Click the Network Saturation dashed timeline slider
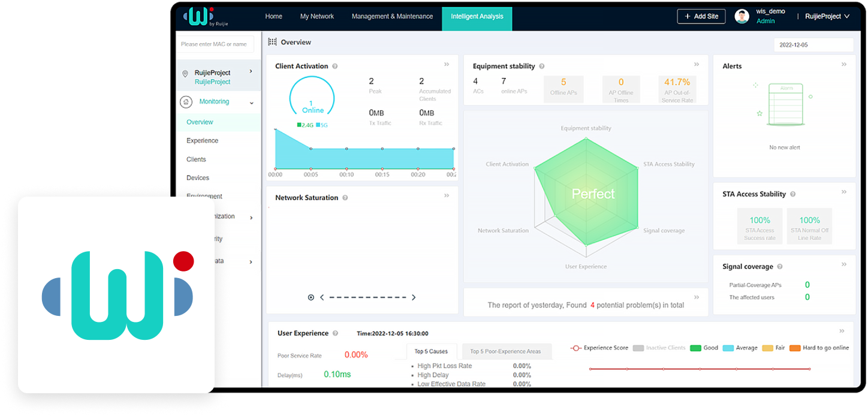Image resolution: width=868 pixels, height=416 pixels. 368,297
